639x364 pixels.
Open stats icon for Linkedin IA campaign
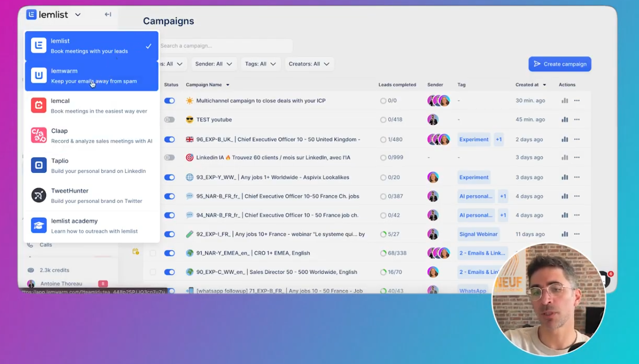point(565,158)
